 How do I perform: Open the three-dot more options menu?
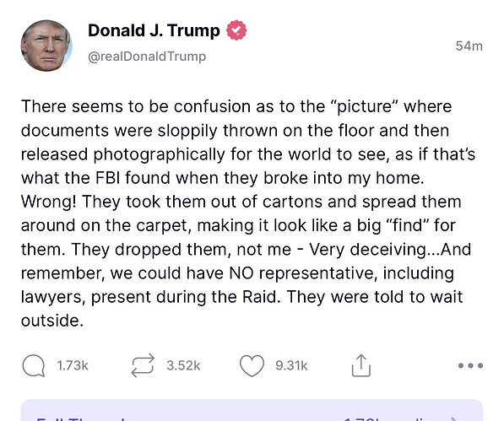(470, 365)
